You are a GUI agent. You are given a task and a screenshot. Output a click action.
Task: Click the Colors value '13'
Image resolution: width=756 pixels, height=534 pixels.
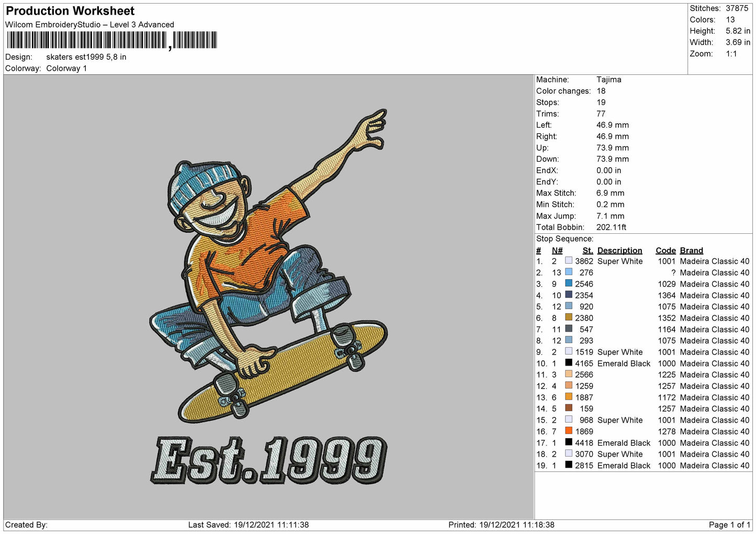[730, 20]
